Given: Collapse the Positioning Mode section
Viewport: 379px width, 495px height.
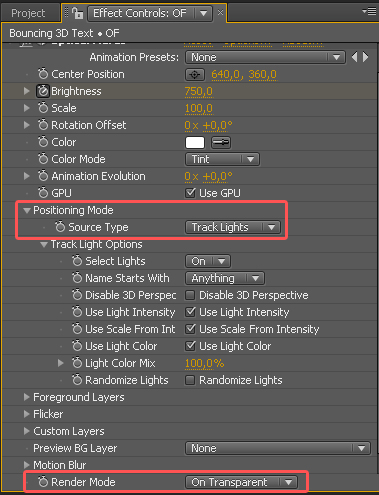Looking at the screenshot, I should tap(27, 210).
